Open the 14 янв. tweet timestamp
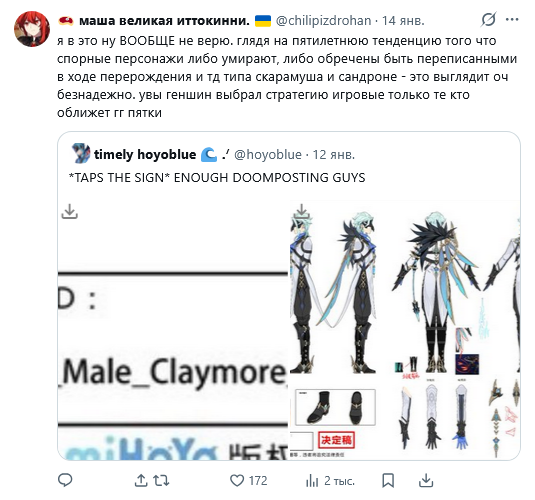The image size is (535, 500). pos(403,21)
